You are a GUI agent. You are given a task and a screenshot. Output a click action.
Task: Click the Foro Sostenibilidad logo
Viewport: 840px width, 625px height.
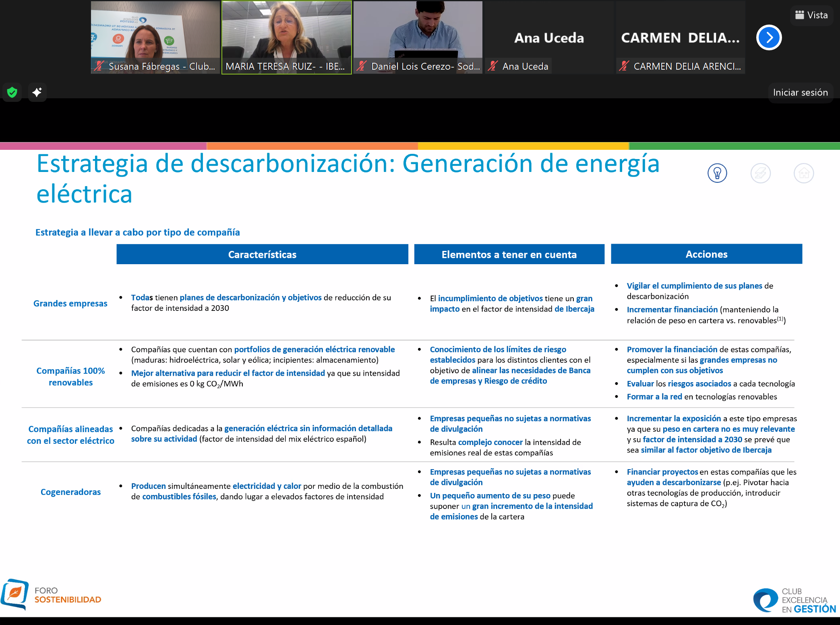[51, 595]
